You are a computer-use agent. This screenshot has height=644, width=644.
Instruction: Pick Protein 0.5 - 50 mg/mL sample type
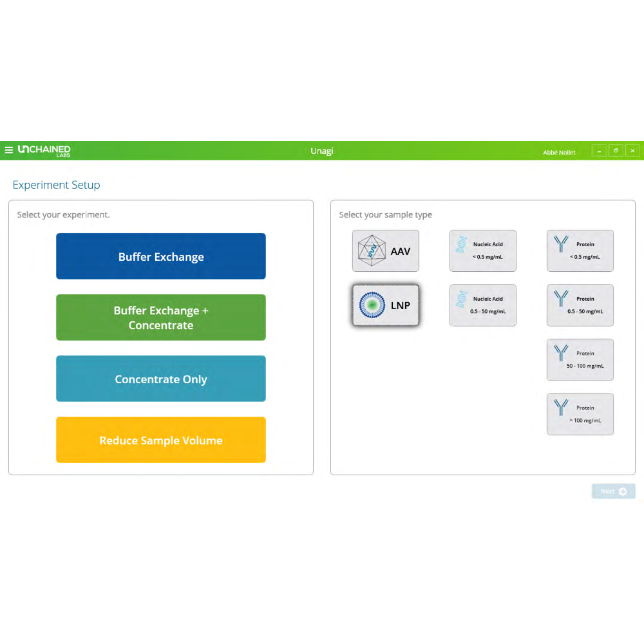[x=580, y=305]
